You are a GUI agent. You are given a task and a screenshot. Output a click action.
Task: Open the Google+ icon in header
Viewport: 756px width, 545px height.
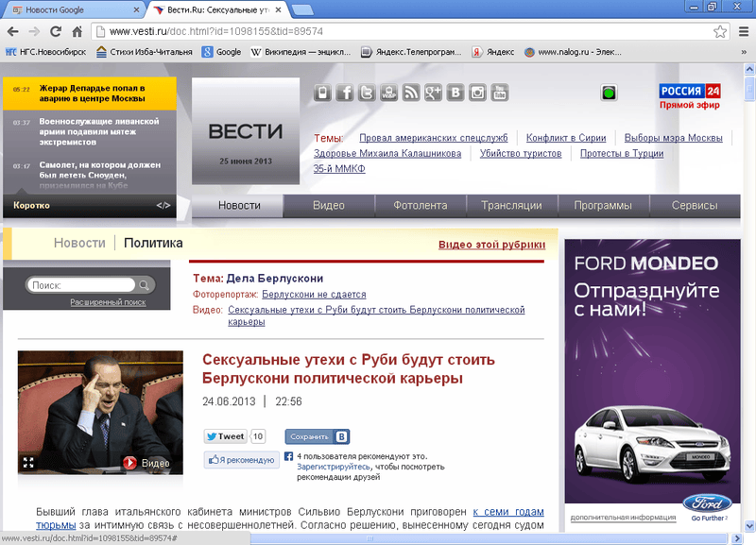(434, 93)
